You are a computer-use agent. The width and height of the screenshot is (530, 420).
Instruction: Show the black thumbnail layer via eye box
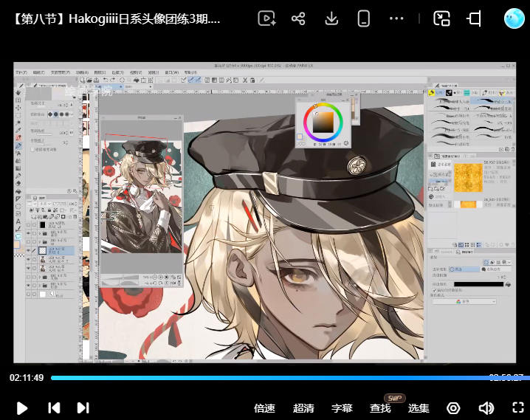pyautogui.click(x=28, y=224)
